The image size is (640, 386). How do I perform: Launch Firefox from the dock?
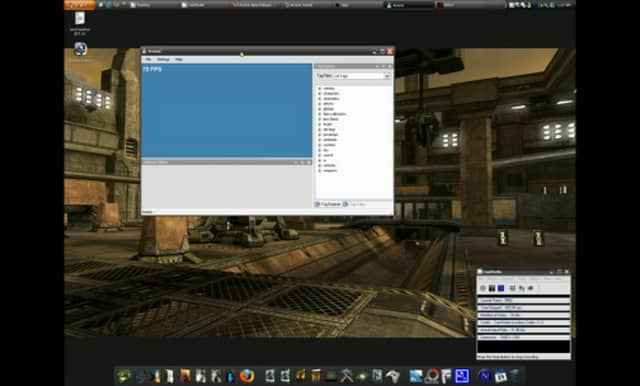click(x=247, y=376)
